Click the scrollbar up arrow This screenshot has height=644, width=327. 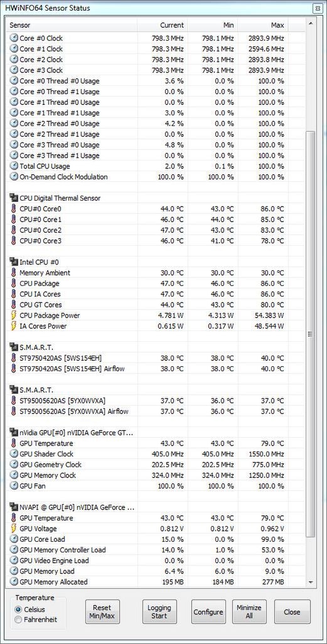tap(311, 23)
